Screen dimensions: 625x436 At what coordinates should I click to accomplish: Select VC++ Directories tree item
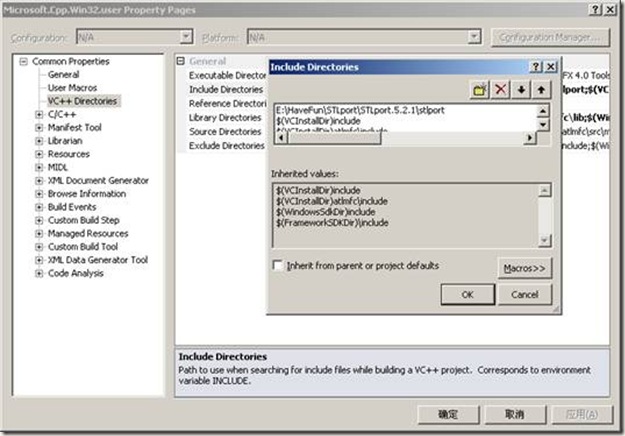pos(82,101)
